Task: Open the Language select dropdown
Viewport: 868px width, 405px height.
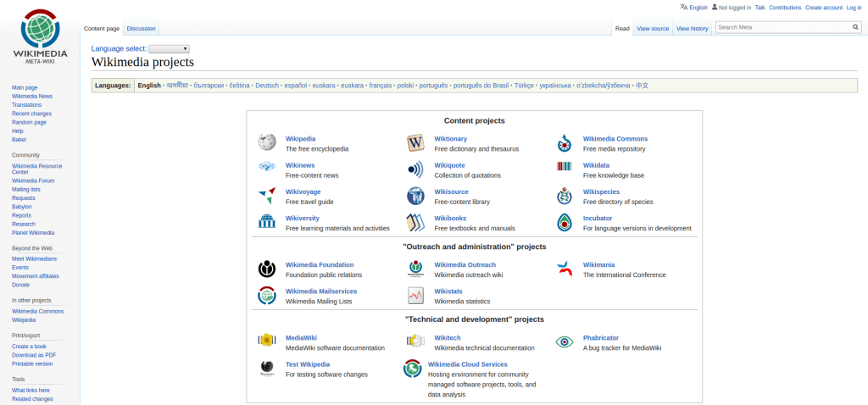Action: [x=169, y=48]
